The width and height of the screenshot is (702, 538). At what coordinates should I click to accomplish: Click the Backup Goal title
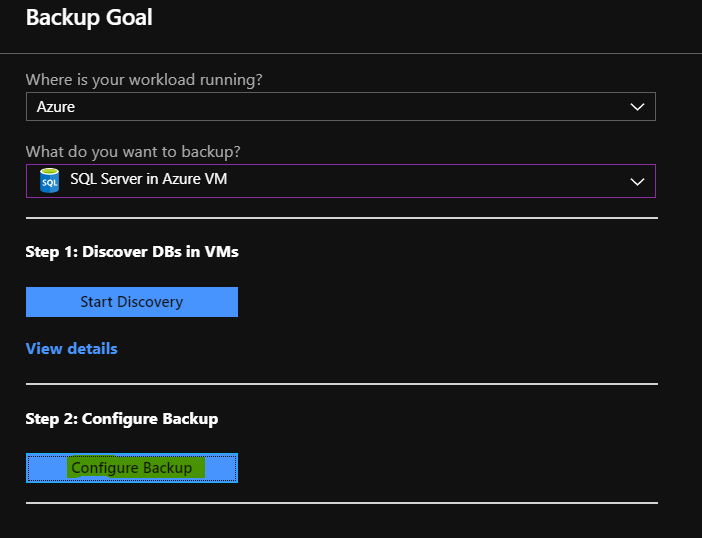tap(89, 17)
